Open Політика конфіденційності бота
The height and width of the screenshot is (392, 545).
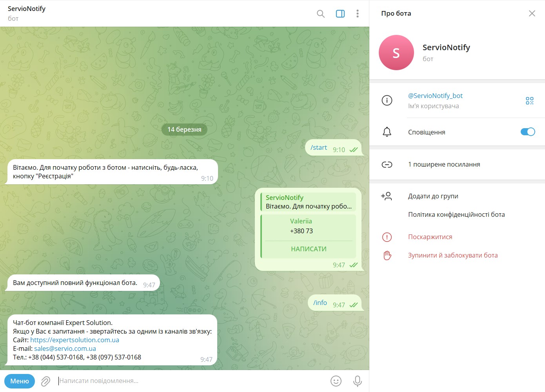(456, 214)
